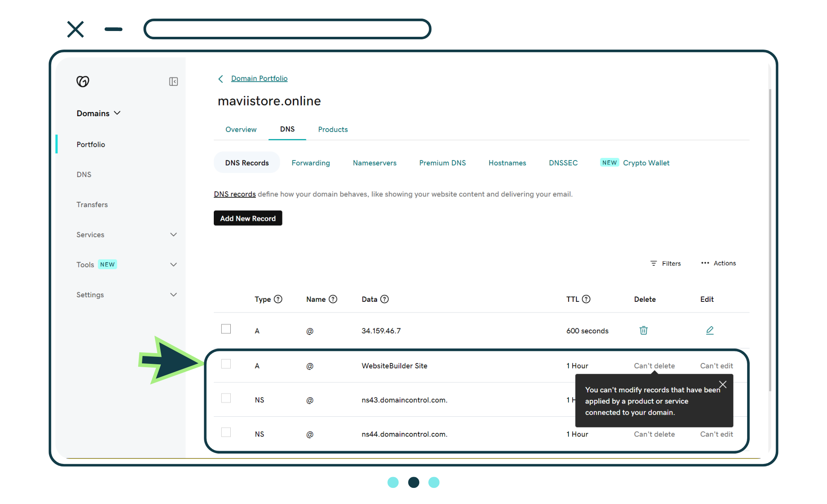Check the box for 34.159.46.7 A record
Viewport: 827px width, 504px height.
pos(226,329)
